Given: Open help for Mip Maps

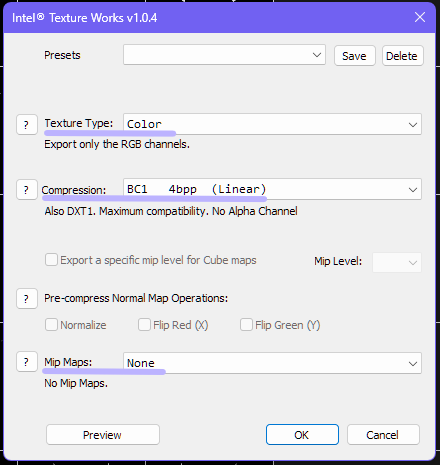Looking at the screenshot, I should pos(27,362).
